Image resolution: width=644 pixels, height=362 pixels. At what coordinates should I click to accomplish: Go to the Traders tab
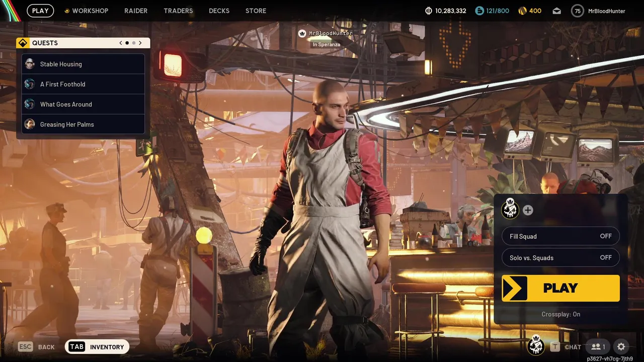178,11
